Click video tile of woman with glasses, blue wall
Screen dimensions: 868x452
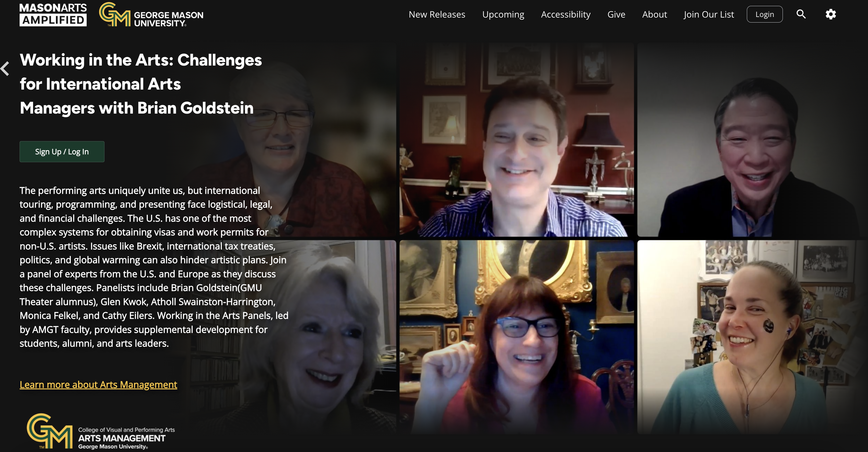click(x=516, y=337)
